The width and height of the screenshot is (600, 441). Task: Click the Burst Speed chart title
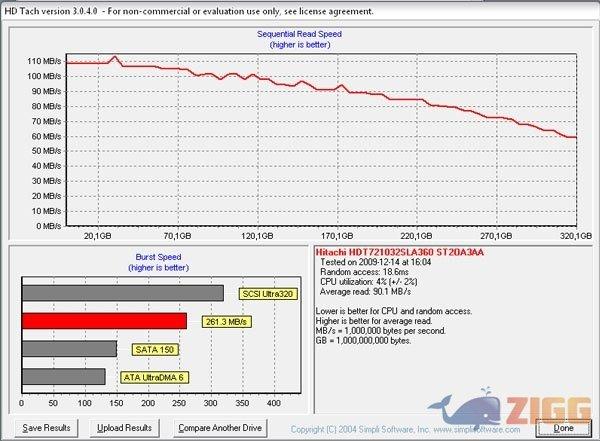pos(158,257)
